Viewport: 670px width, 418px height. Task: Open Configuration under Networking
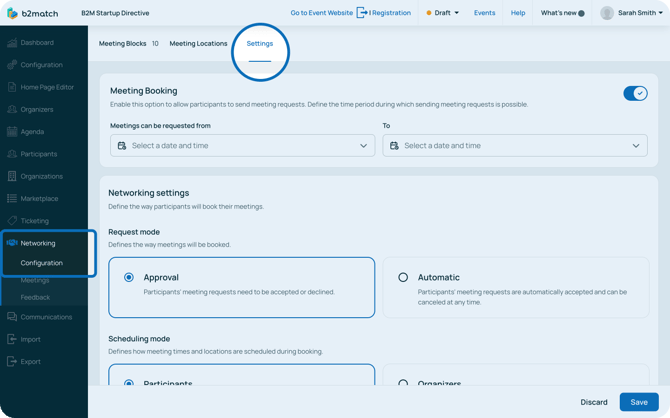[x=41, y=262]
